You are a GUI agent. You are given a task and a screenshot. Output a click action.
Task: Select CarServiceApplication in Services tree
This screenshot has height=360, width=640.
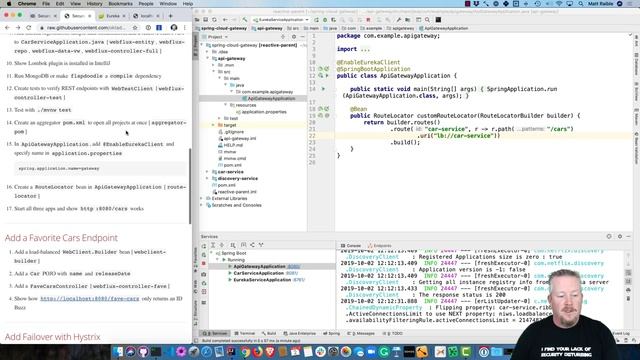point(258,273)
